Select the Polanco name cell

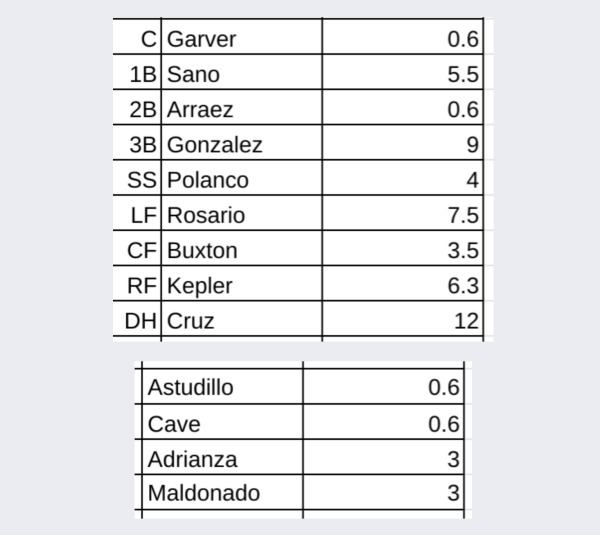[x=241, y=180]
